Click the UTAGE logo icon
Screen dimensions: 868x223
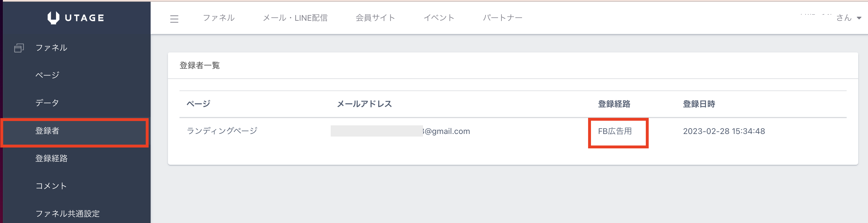pos(53,18)
